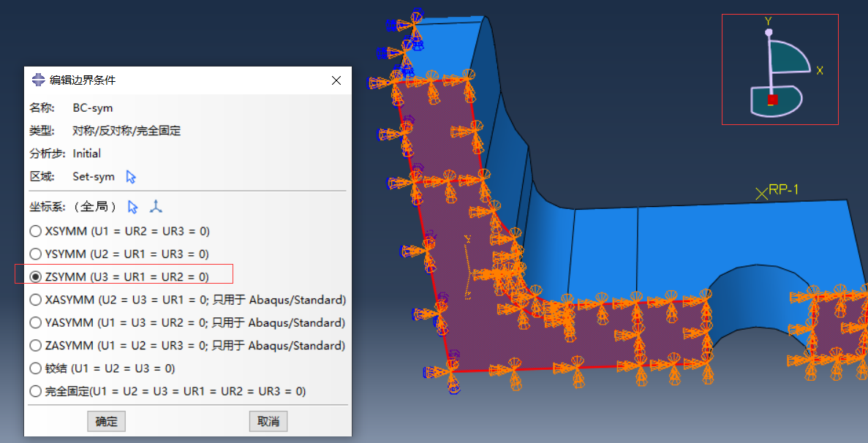Choose the XASYMM antisymmetry option
Image resolution: width=868 pixels, height=443 pixels.
[35, 300]
